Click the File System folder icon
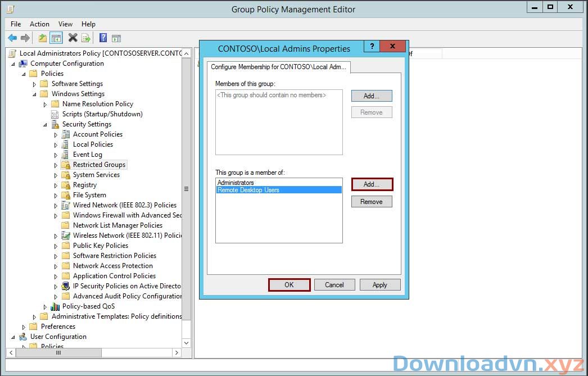This screenshot has width=588, height=376. coord(66,195)
